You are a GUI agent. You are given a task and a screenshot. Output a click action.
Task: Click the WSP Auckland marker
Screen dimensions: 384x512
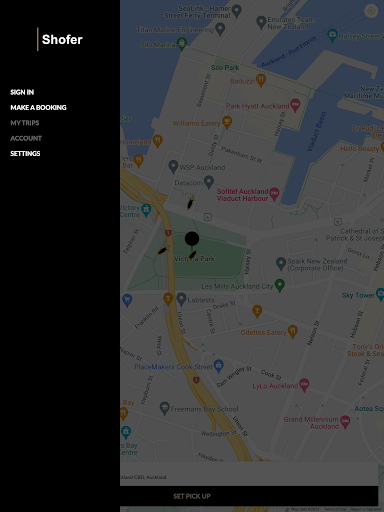pos(173,166)
